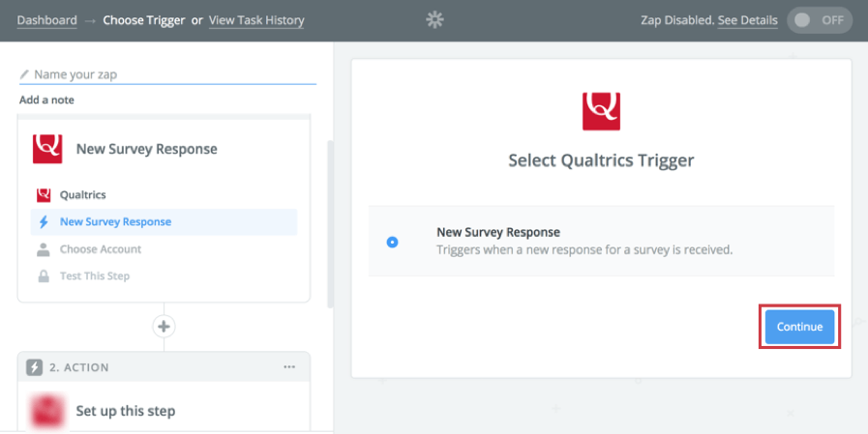Click the Zapier loading gear icon in header
Image resolution: width=868 pixels, height=434 pixels.
tap(434, 19)
